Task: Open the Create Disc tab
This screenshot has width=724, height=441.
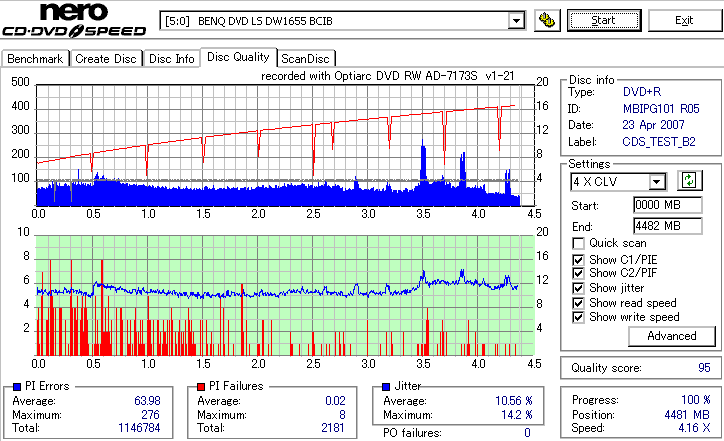Action: coord(106,59)
